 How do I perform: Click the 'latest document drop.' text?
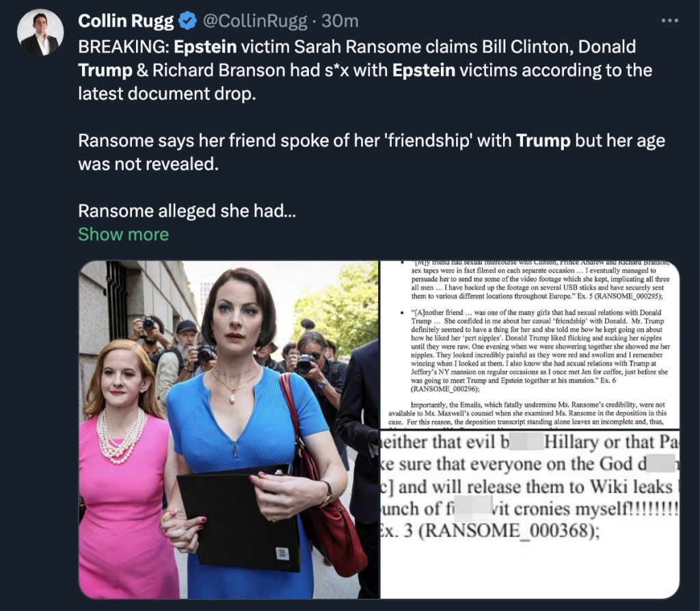(167, 94)
